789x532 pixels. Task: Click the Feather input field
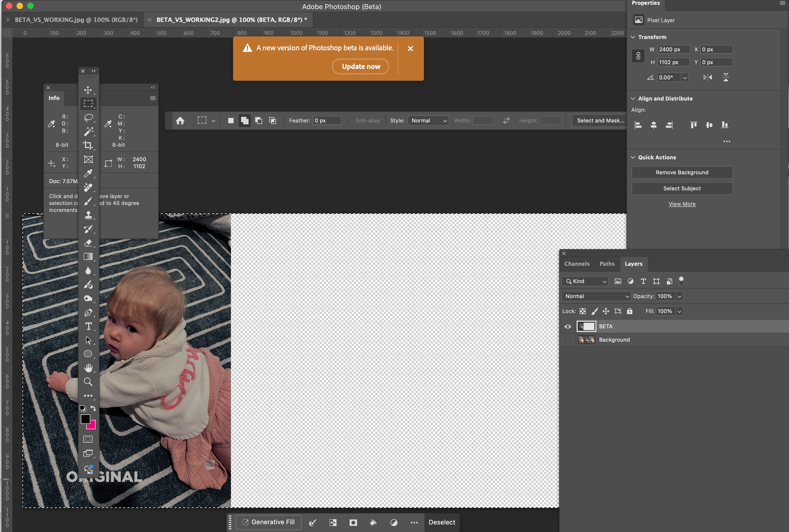click(x=326, y=121)
